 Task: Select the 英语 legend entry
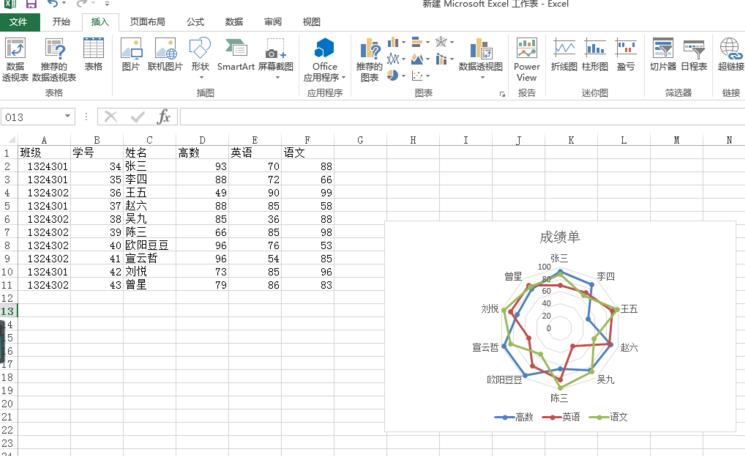click(561, 417)
